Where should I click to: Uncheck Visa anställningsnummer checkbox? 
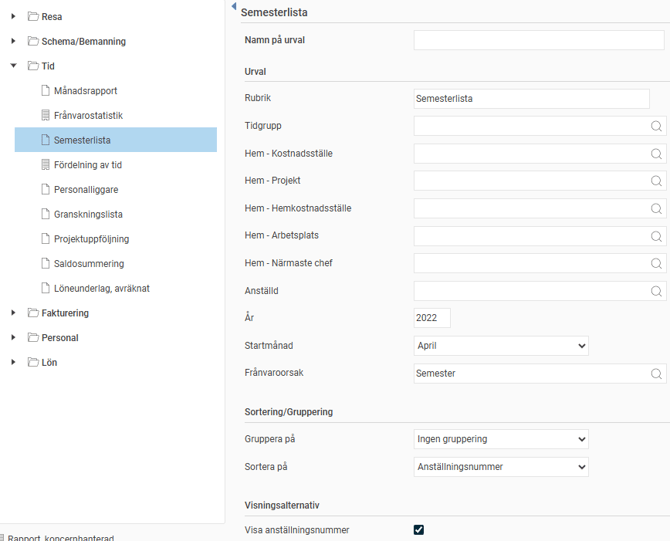click(x=419, y=530)
